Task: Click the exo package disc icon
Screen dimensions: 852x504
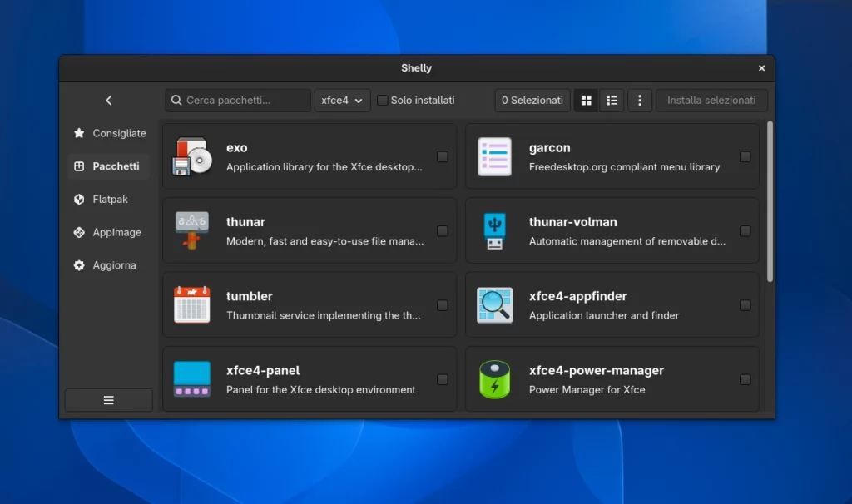Action: pos(192,156)
